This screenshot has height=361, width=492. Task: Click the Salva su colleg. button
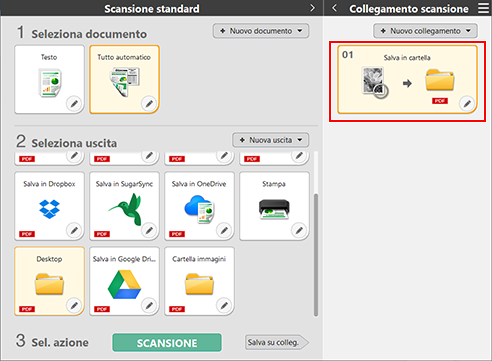[277, 342]
